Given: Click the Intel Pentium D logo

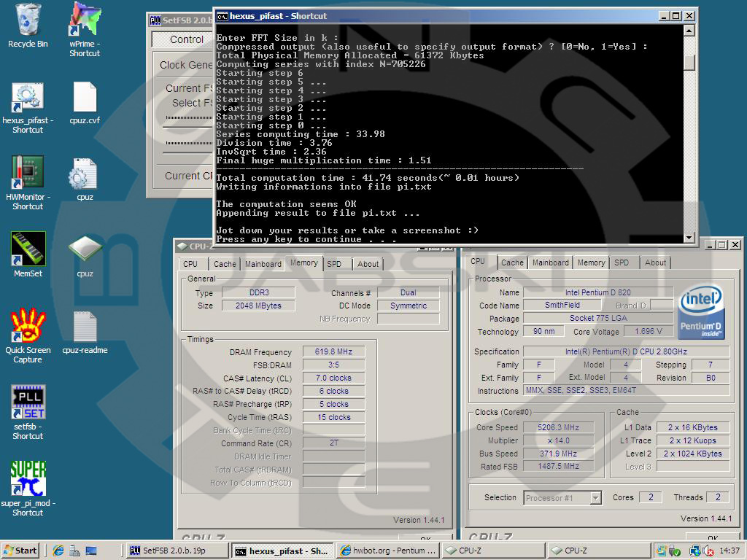Looking at the screenshot, I should point(701,313).
